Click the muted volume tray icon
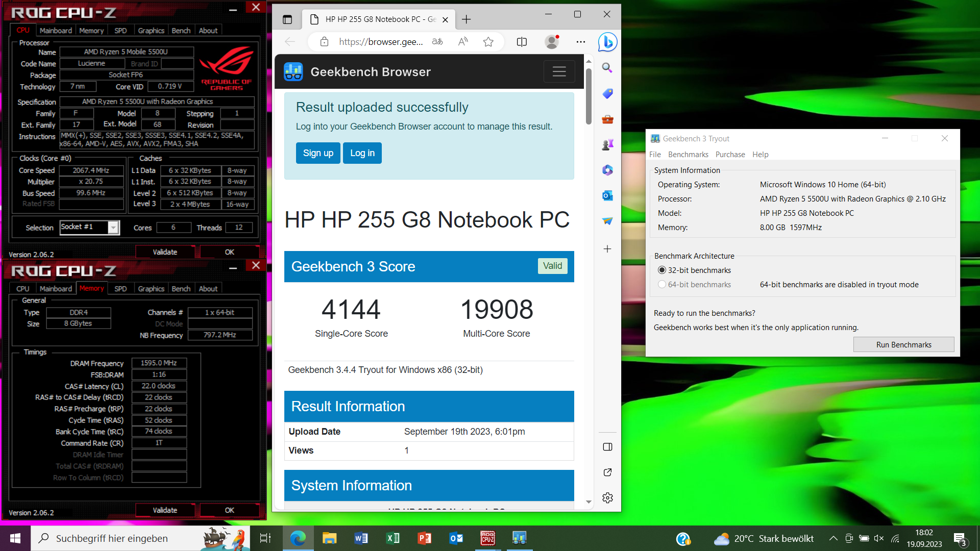 879,538
